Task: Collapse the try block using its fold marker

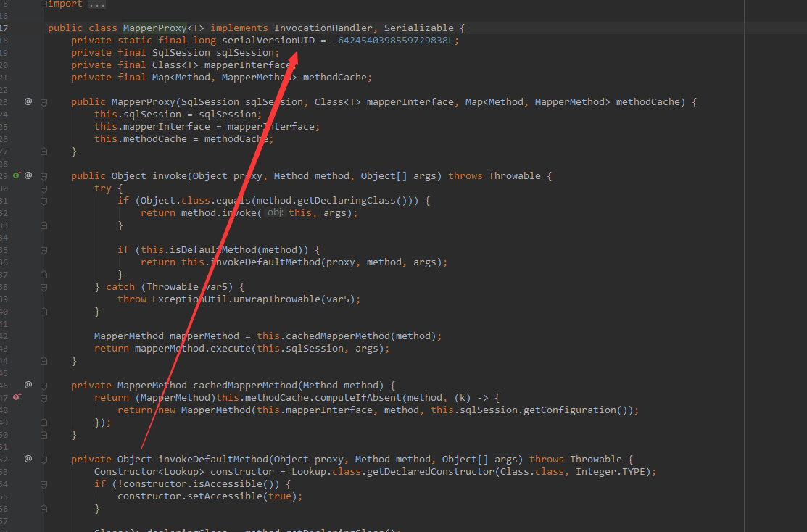Action: coord(44,188)
